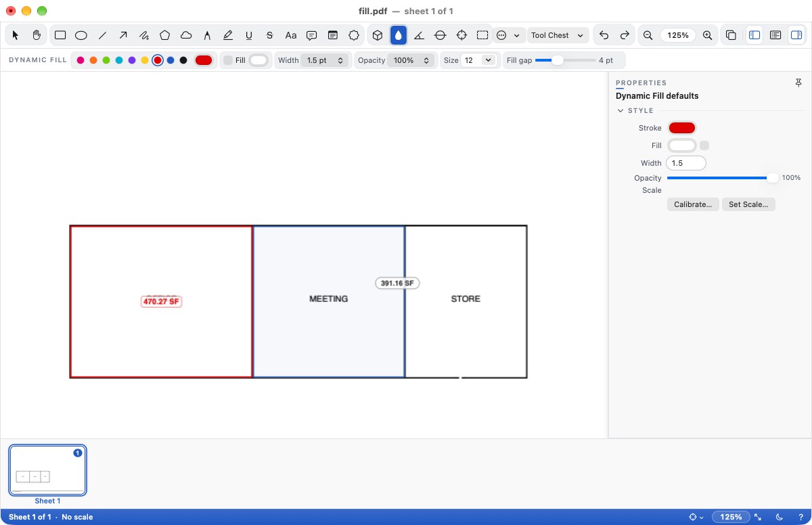Select the pentagon polygon tool

(x=165, y=35)
